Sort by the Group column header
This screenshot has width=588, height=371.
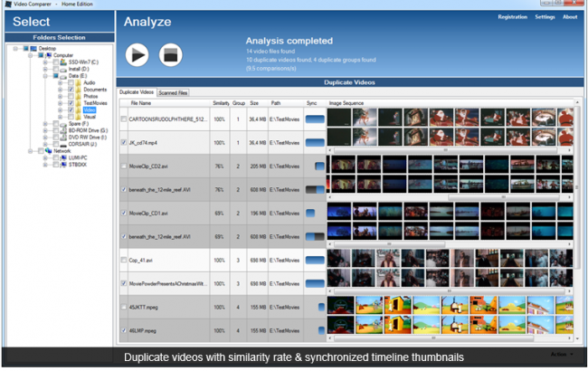pyautogui.click(x=239, y=103)
